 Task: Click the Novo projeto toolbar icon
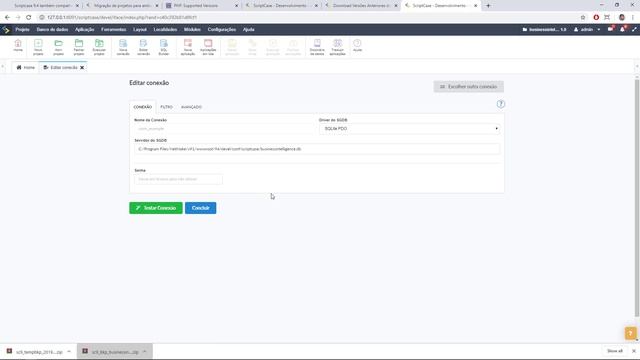(x=38, y=47)
